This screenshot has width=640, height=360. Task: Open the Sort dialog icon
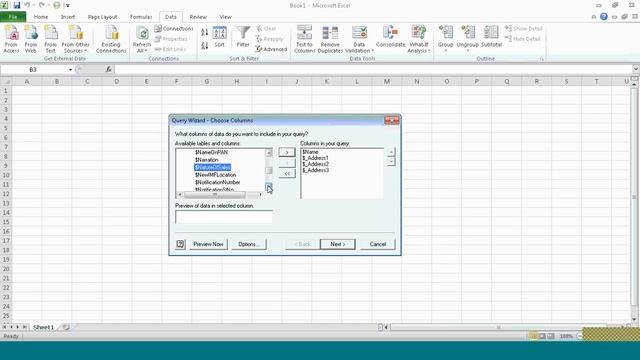click(x=220, y=38)
